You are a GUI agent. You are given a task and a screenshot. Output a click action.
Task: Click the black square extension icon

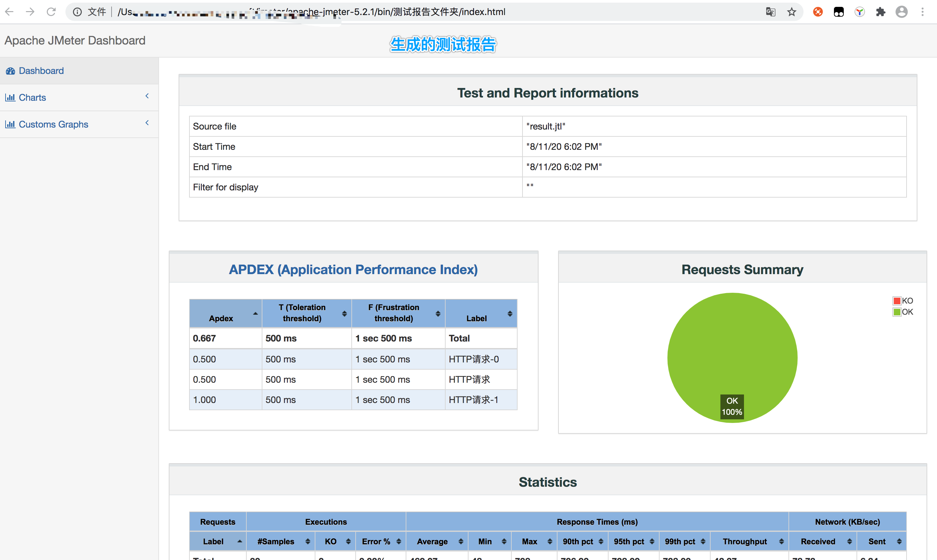click(839, 12)
